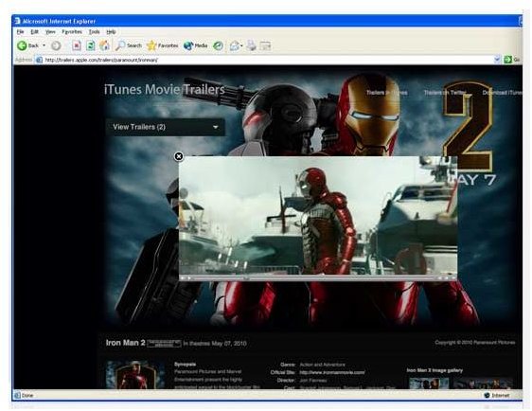This screenshot has height=411, width=532.
Task: Open the Tools menu
Action: [x=95, y=31]
